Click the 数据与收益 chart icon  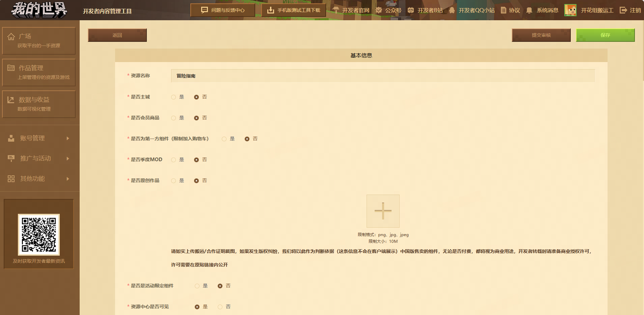click(11, 100)
